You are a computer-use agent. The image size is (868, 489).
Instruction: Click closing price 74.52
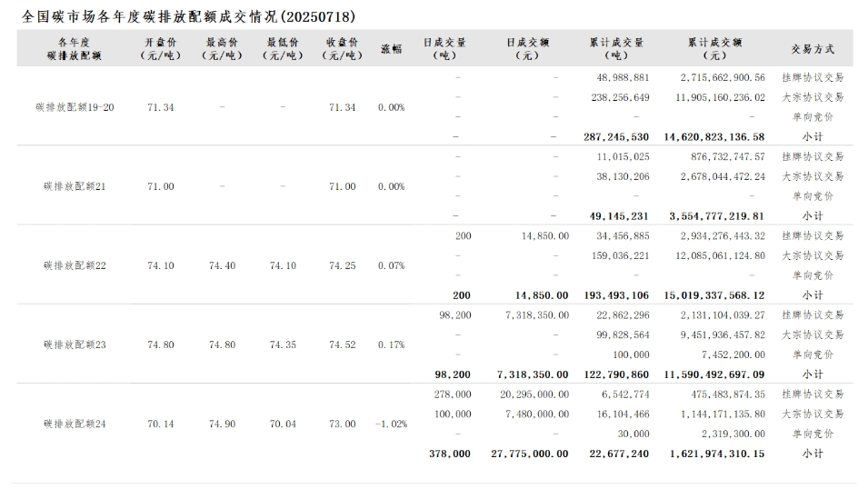click(x=343, y=344)
